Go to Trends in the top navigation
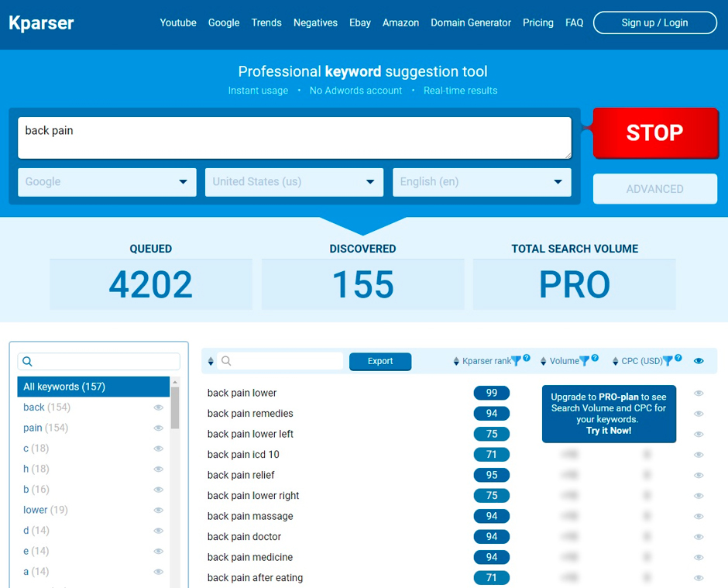728x588 pixels. (x=266, y=22)
